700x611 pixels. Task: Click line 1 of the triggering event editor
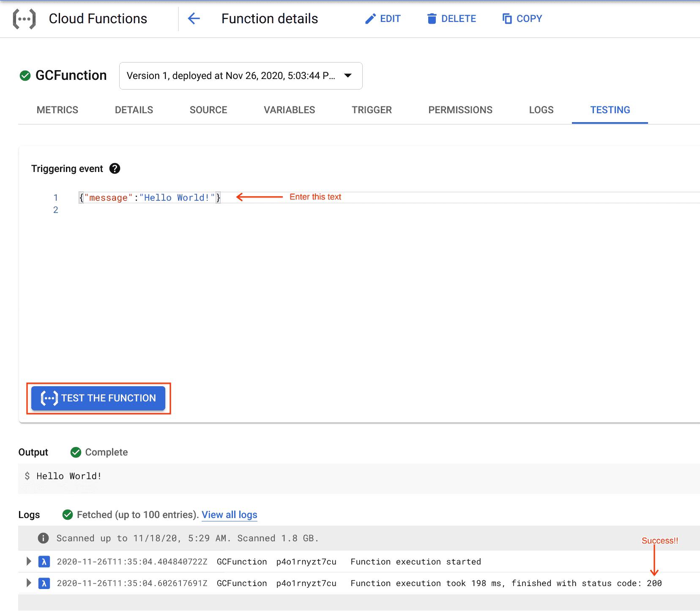tap(149, 197)
